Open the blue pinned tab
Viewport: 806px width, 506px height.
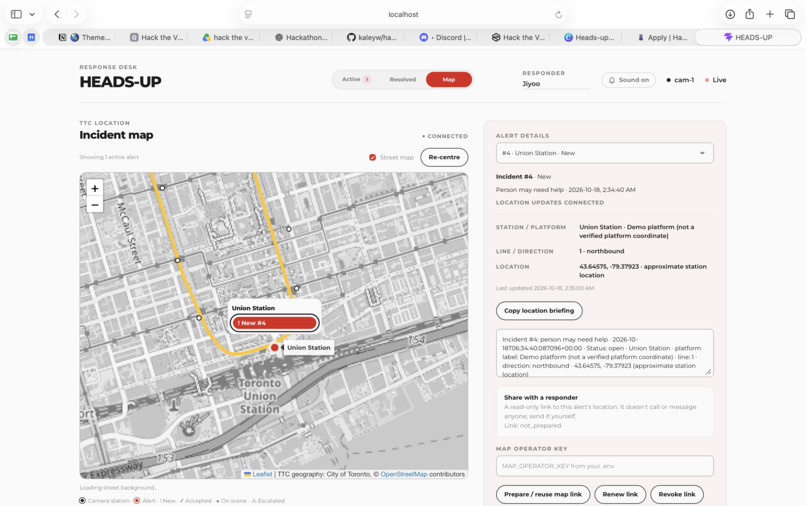31,37
